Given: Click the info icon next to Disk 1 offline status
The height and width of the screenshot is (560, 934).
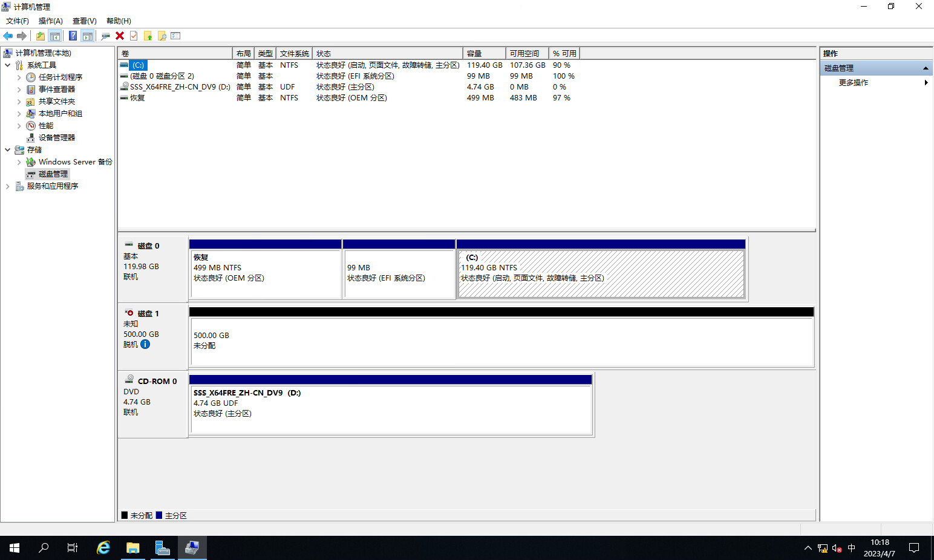Looking at the screenshot, I should [145, 345].
